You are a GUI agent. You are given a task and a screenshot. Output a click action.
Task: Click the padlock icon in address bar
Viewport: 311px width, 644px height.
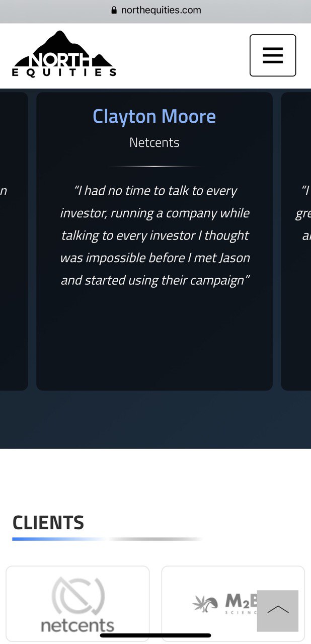click(x=114, y=10)
